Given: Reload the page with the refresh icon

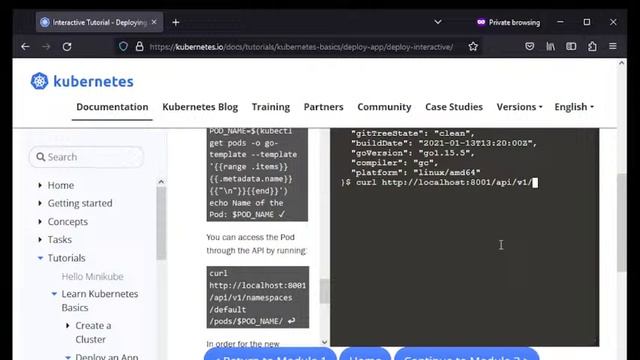Looking at the screenshot, I should [x=67, y=47].
